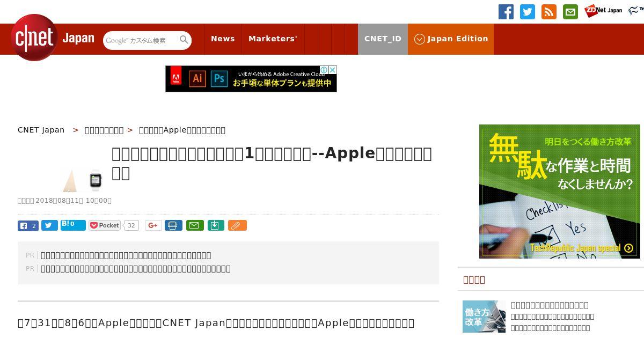Click the TechRepublic Japan special green ad
Image resolution: width=644 pixels, height=338 pixels.
(560, 192)
